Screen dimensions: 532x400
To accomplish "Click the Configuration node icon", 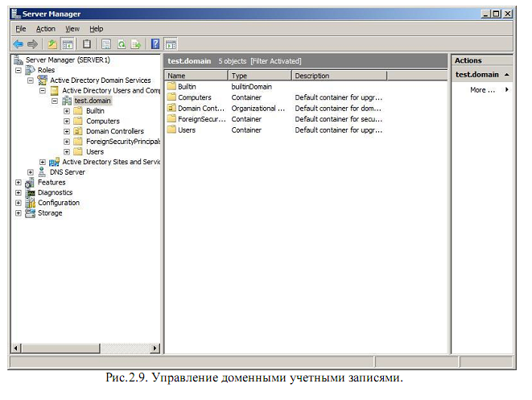I will point(31,203).
